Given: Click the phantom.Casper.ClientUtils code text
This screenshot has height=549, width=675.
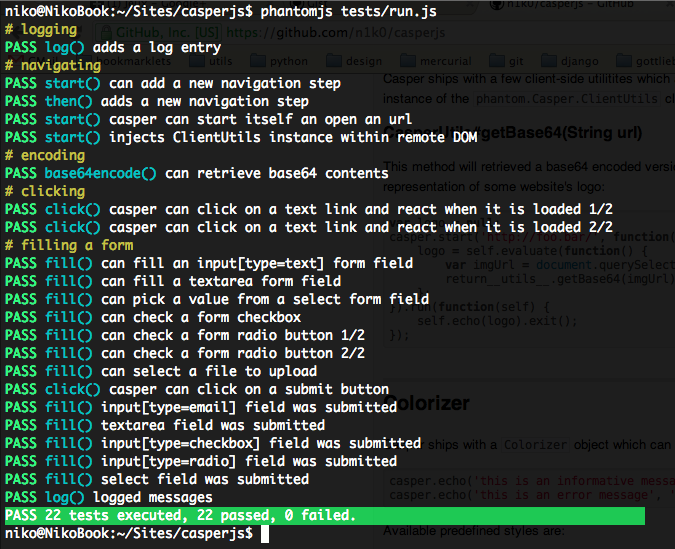Looking at the screenshot, I should pos(567,99).
